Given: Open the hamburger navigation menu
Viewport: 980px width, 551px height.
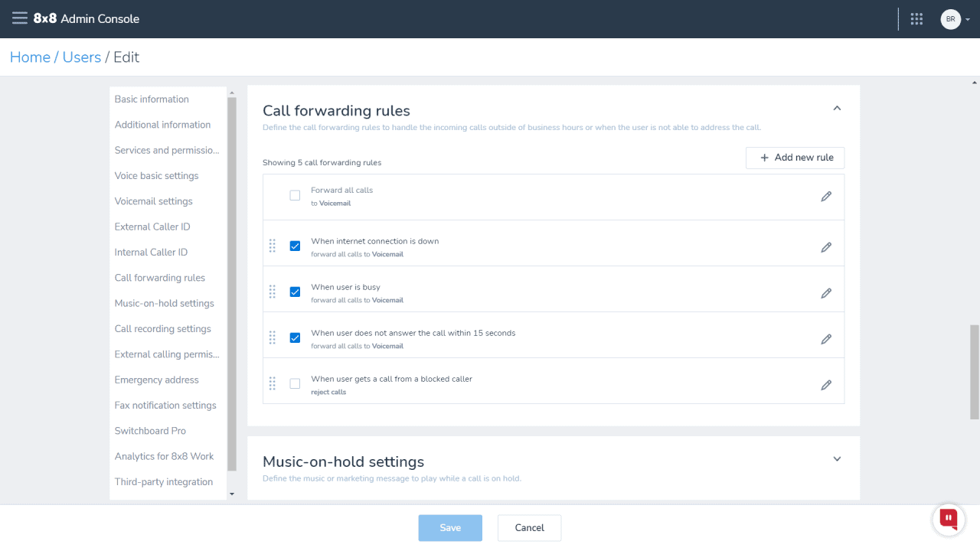Looking at the screenshot, I should pos(20,18).
